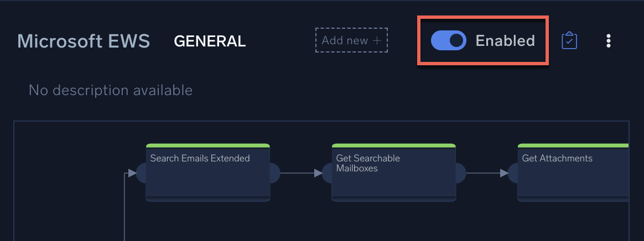Click input port of Get Attachments node
This screenshot has width=644, height=241.
(513, 173)
